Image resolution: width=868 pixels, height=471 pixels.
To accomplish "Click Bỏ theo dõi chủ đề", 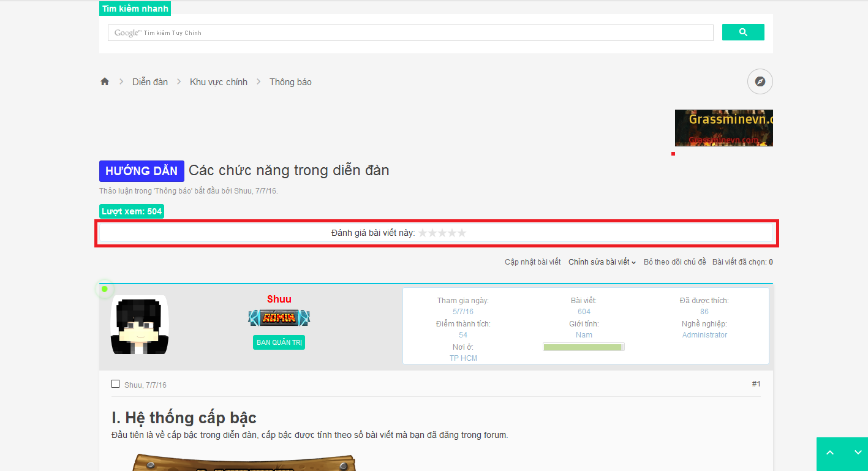I will 675,262.
